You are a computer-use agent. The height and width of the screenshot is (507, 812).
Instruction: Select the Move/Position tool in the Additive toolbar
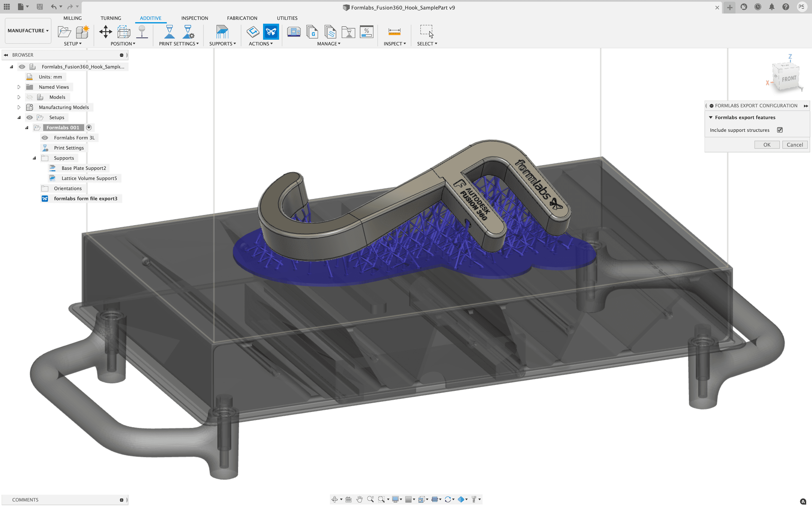[x=105, y=32]
